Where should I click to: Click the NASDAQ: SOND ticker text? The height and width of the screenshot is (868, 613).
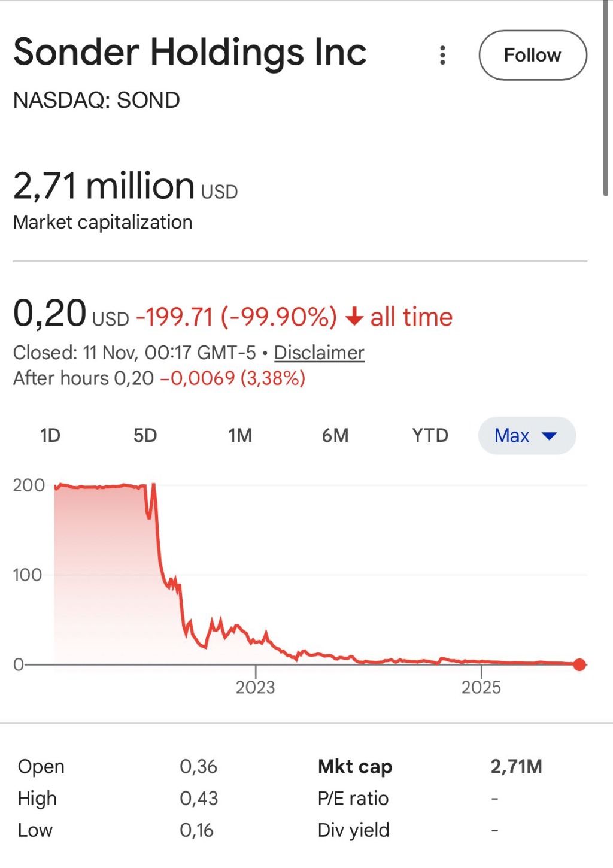[x=96, y=100]
